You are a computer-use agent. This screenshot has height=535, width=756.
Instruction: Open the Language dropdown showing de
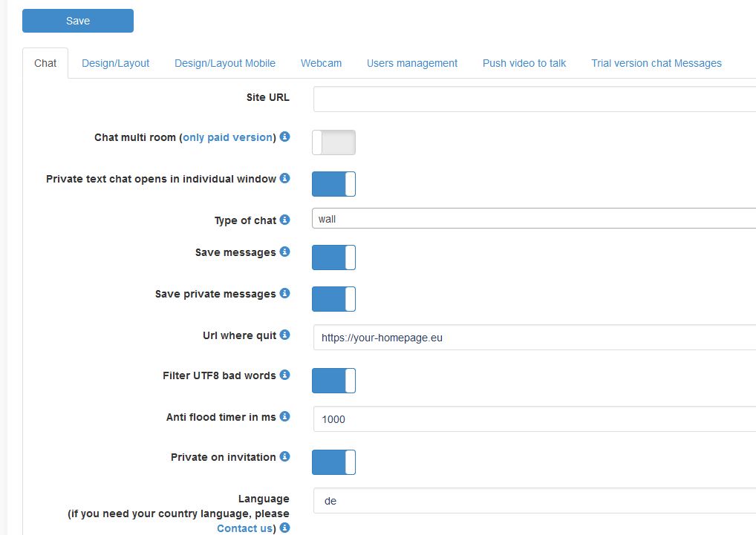coord(535,501)
